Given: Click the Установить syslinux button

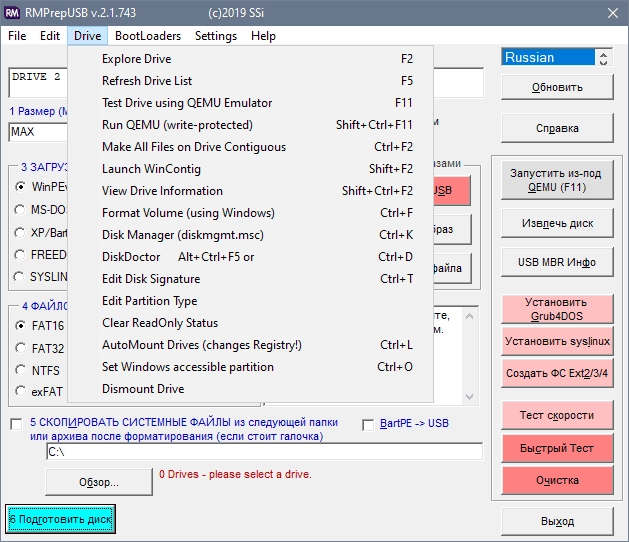Looking at the screenshot, I should (557, 341).
